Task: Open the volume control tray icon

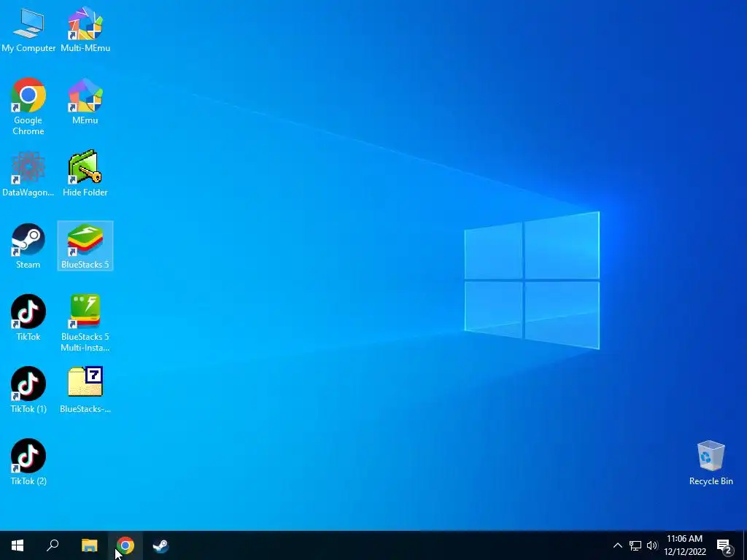Action: 652,545
